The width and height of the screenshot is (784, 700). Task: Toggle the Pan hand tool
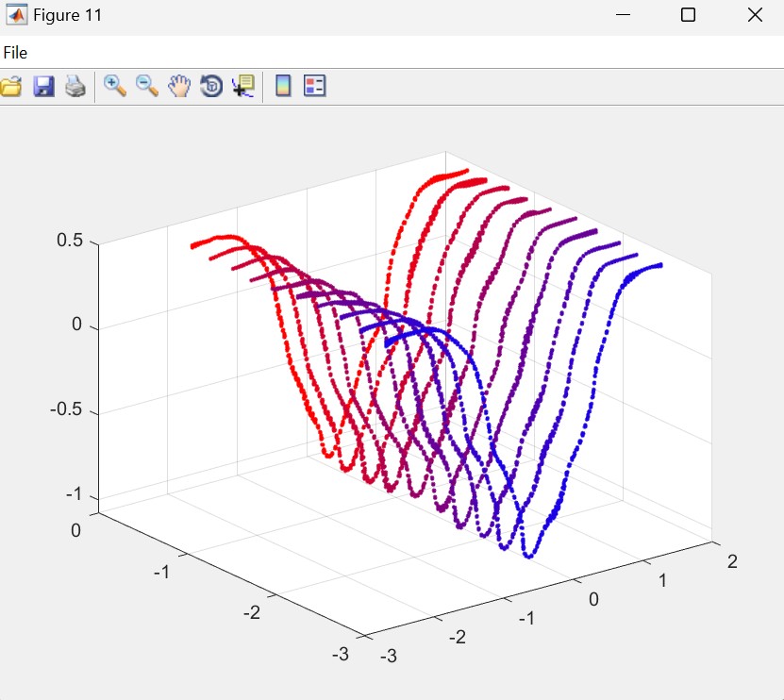179,87
